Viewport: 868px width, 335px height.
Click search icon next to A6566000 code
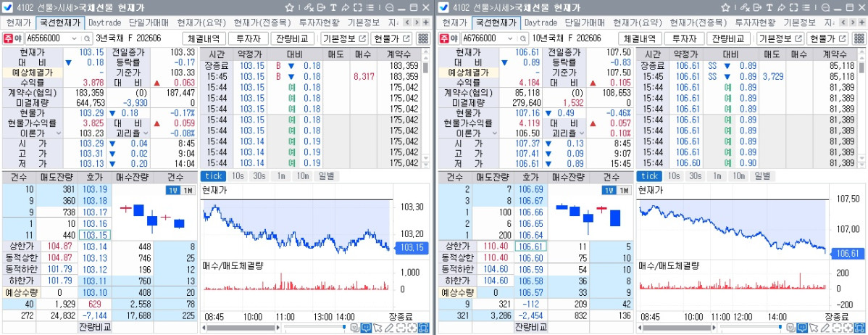[87, 38]
